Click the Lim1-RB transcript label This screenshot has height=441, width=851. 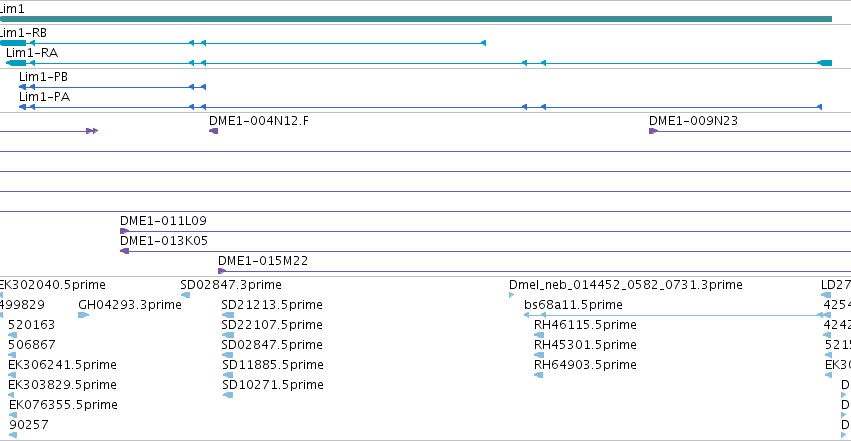(x=23, y=33)
